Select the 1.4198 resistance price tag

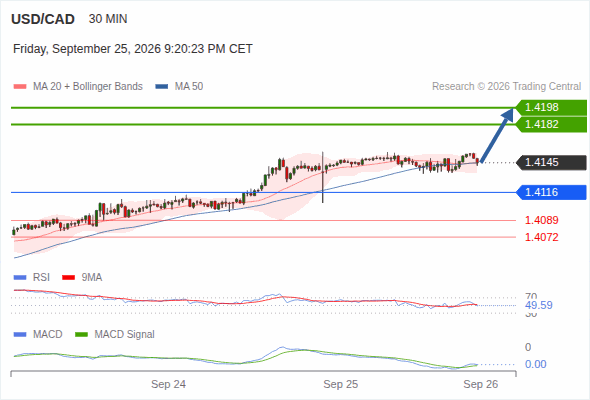[551, 107]
